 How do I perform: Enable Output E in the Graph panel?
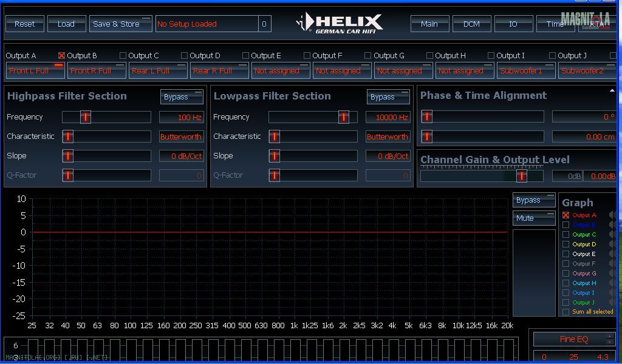coord(566,254)
